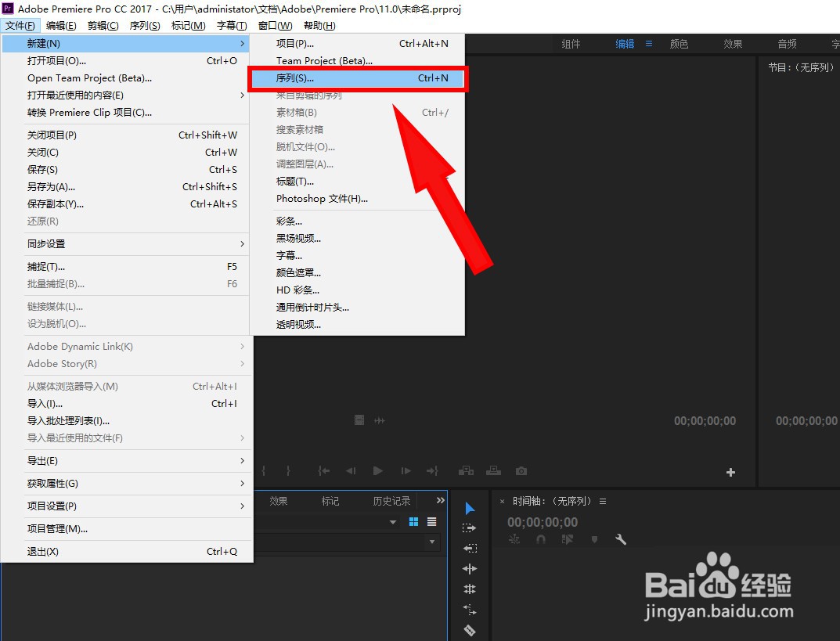Select the Track Select Forward tool

click(x=469, y=528)
